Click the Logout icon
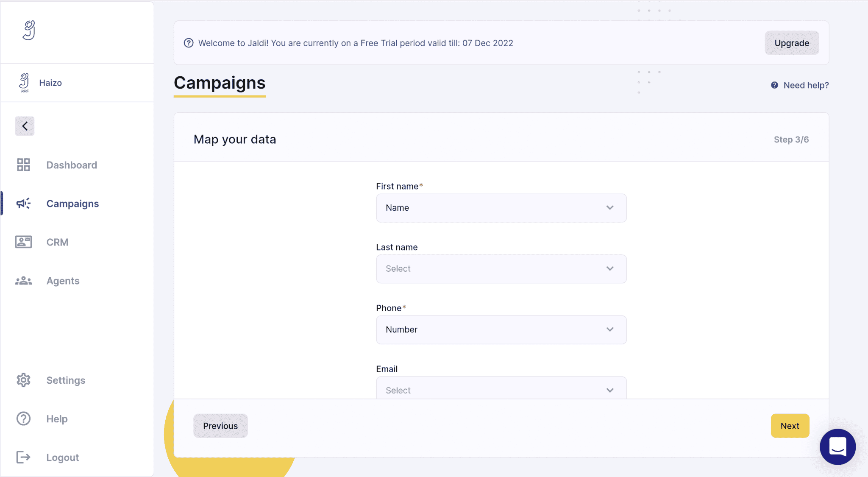The image size is (868, 477). [23, 457]
